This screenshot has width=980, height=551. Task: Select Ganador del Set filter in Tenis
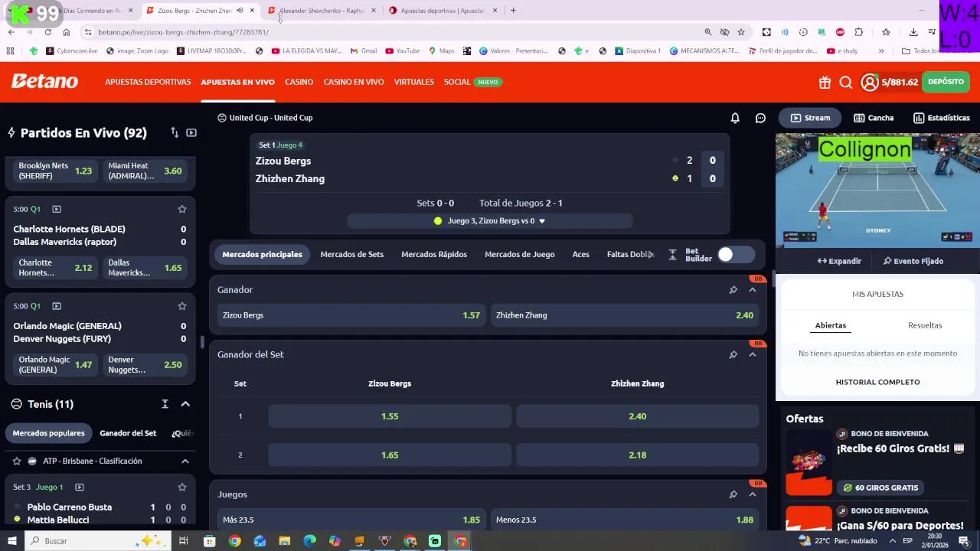pos(128,433)
